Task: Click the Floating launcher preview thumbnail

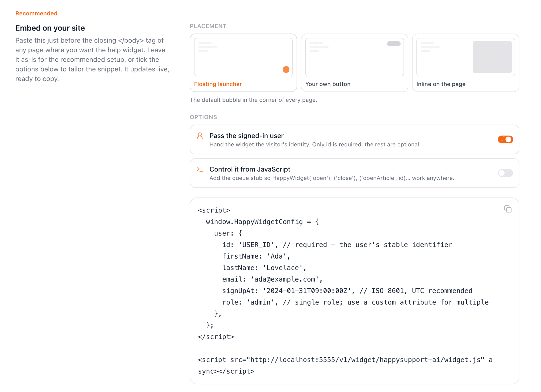Action: pos(243,57)
